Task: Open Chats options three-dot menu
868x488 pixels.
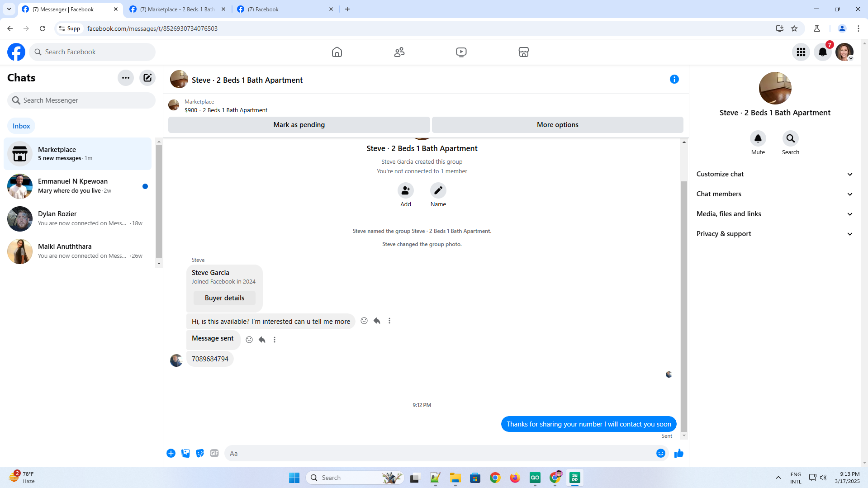Action: [x=126, y=78]
